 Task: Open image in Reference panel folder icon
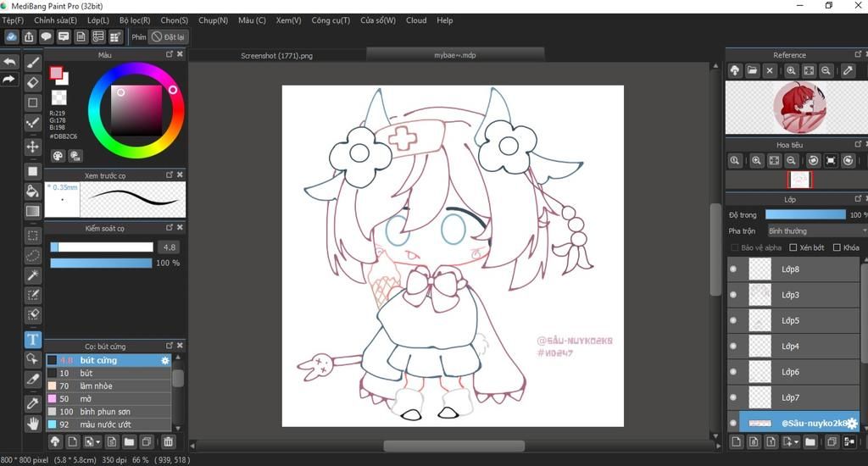[x=752, y=70]
